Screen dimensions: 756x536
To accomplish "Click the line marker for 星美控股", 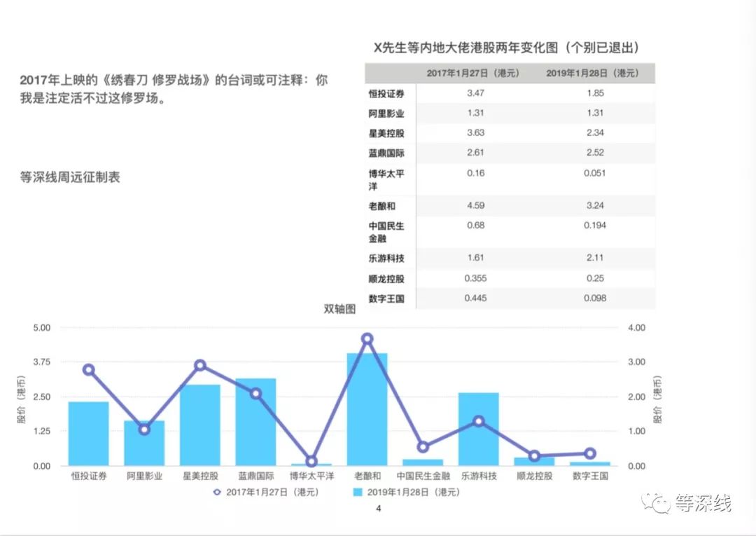I will point(200,366).
